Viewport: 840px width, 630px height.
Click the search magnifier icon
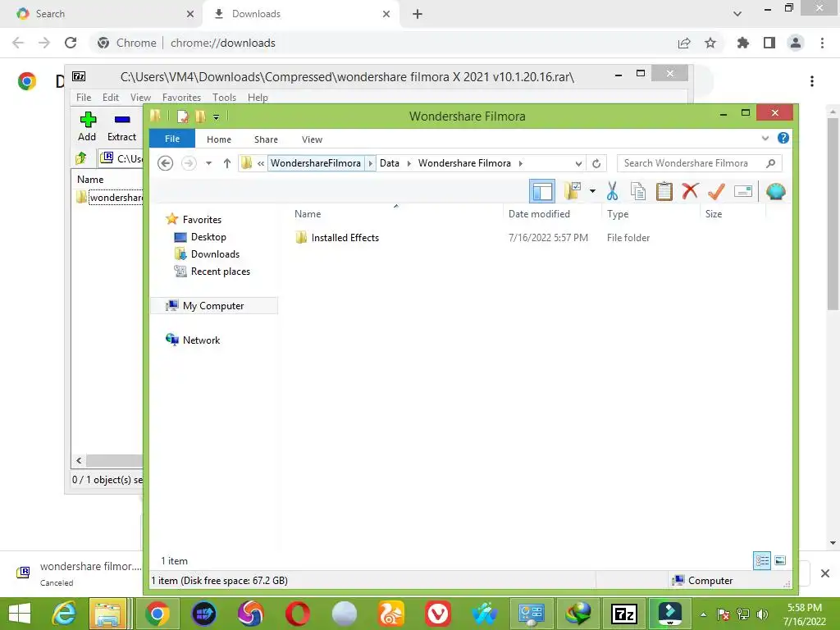[x=770, y=163]
